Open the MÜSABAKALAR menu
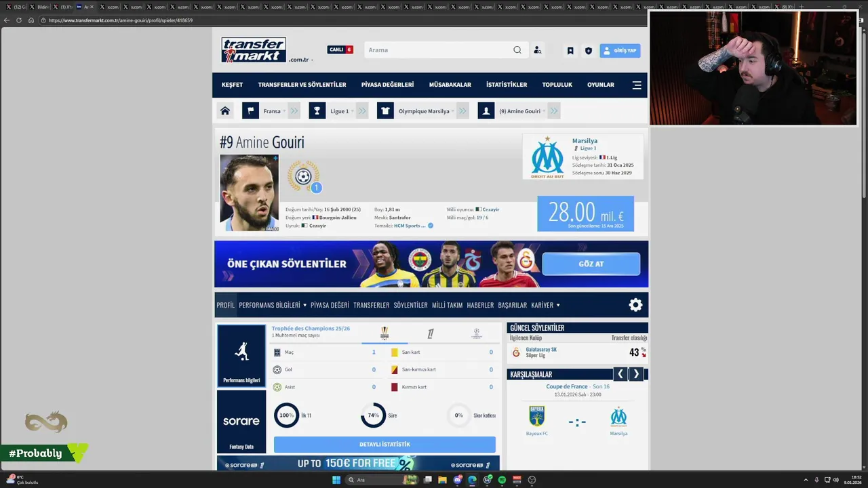The height and width of the screenshot is (488, 868). pos(450,85)
